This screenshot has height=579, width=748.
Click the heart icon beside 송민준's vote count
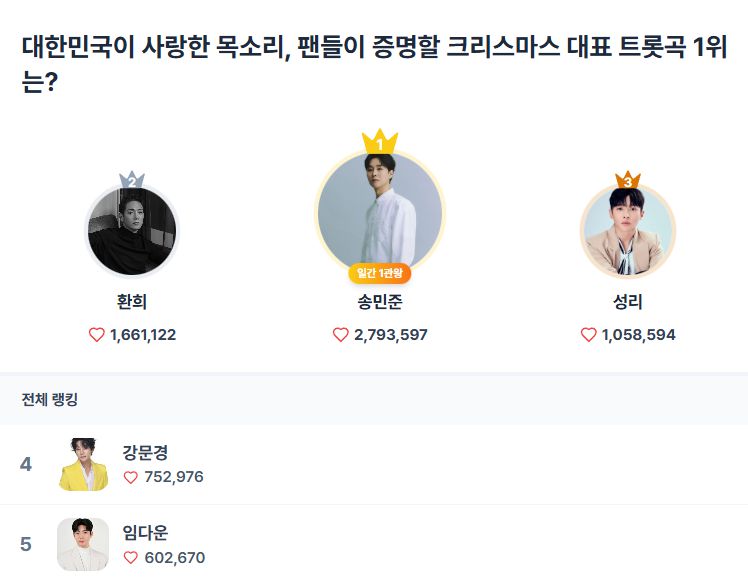pyautogui.click(x=341, y=335)
